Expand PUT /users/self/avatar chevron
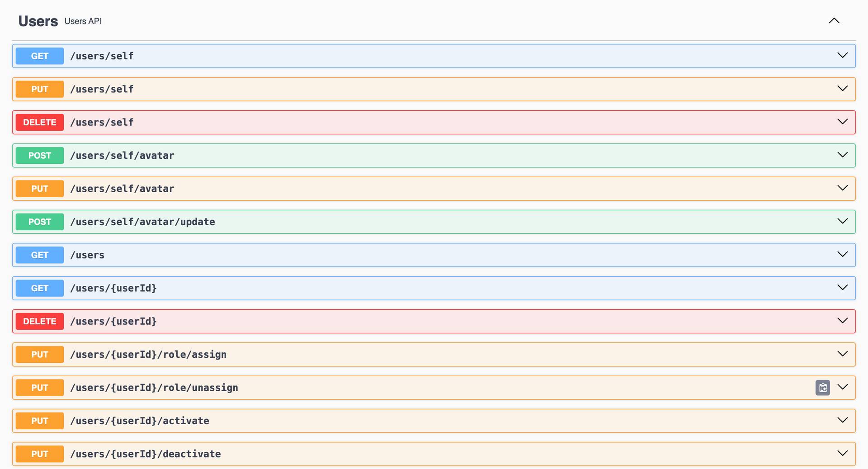This screenshot has height=469, width=868. pos(842,188)
